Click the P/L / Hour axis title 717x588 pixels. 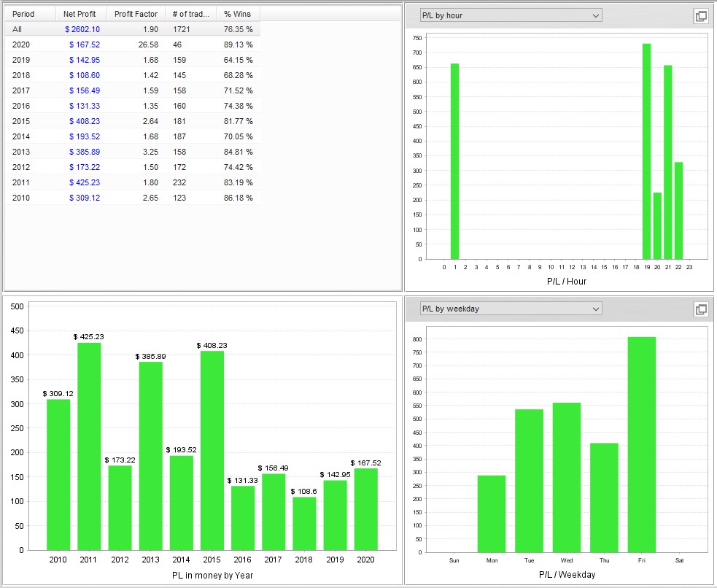(567, 282)
